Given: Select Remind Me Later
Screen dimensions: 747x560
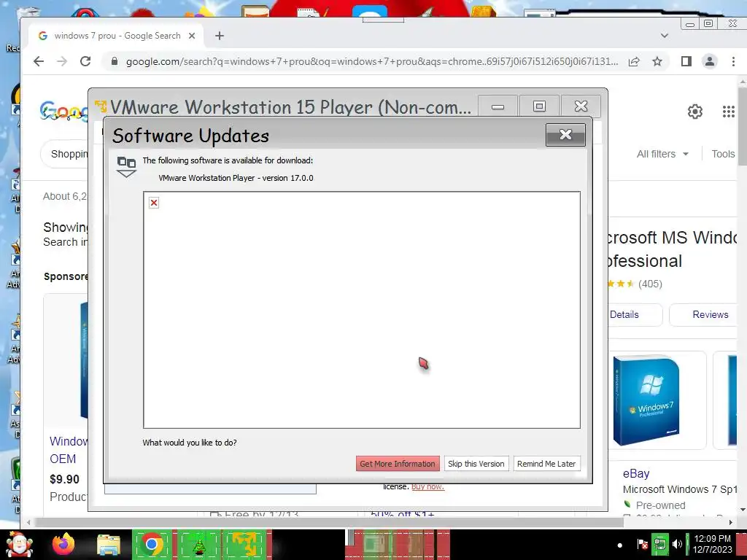Looking at the screenshot, I should 546,464.
